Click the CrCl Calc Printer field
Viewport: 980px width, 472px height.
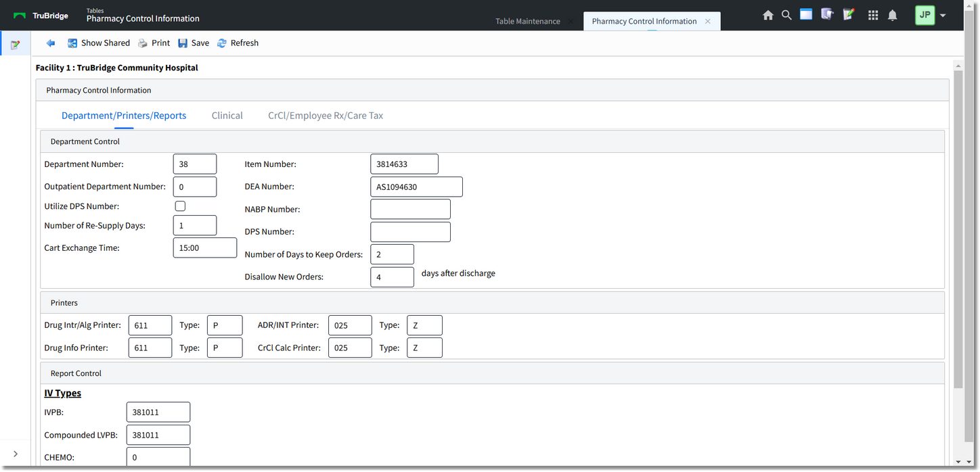[x=351, y=348]
